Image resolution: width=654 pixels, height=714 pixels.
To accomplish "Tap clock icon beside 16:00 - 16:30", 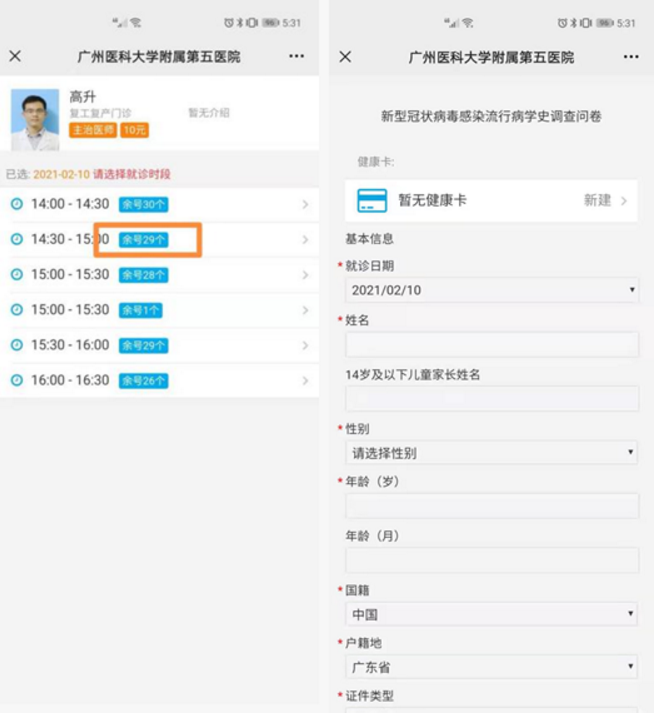I will pos(16,381).
